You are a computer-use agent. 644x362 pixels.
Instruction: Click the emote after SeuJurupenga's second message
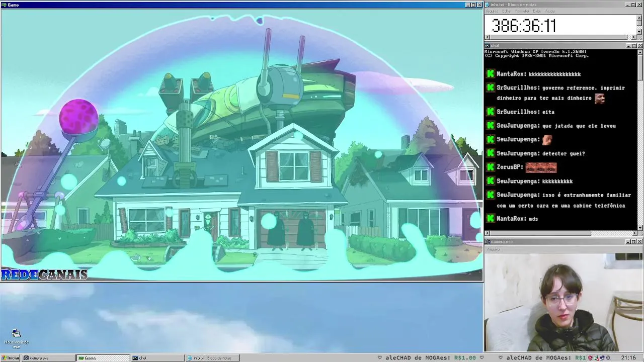coord(547,139)
